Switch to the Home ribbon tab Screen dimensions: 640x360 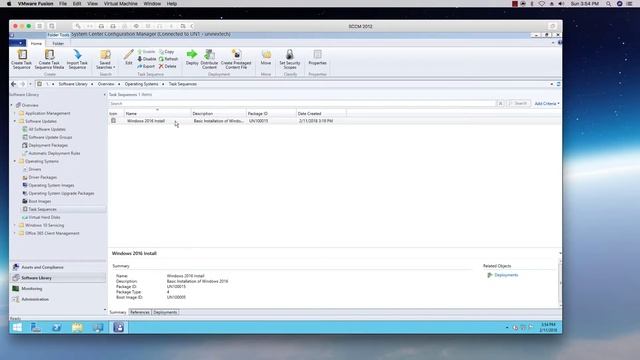coord(36,43)
